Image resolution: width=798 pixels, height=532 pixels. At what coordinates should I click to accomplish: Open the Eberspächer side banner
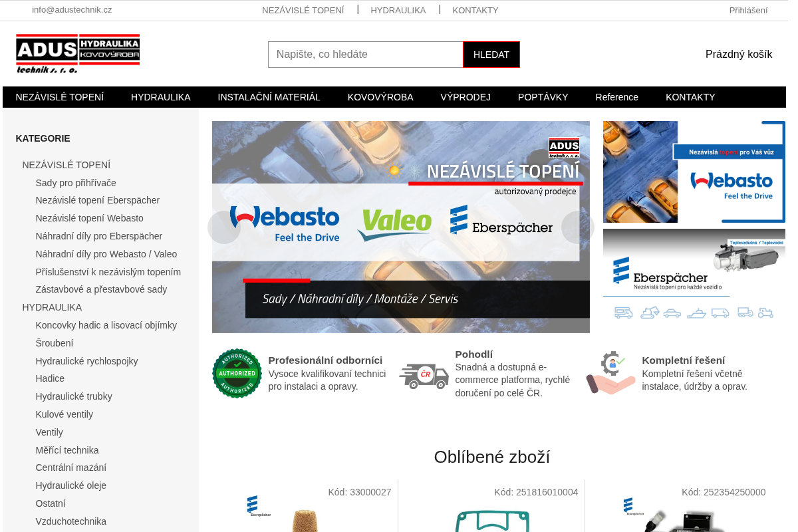click(x=694, y=275)
